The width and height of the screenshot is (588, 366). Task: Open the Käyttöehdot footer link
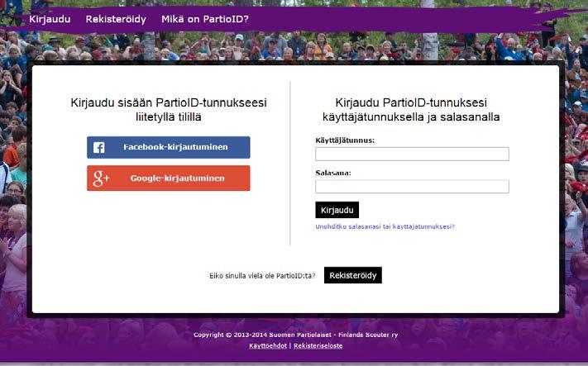point(268,346)
